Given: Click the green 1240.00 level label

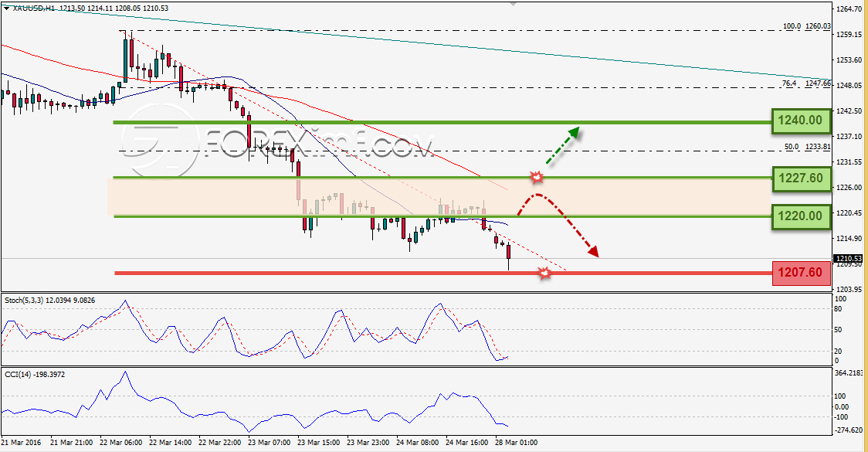Looking at the screenshot, I should 801,121.
